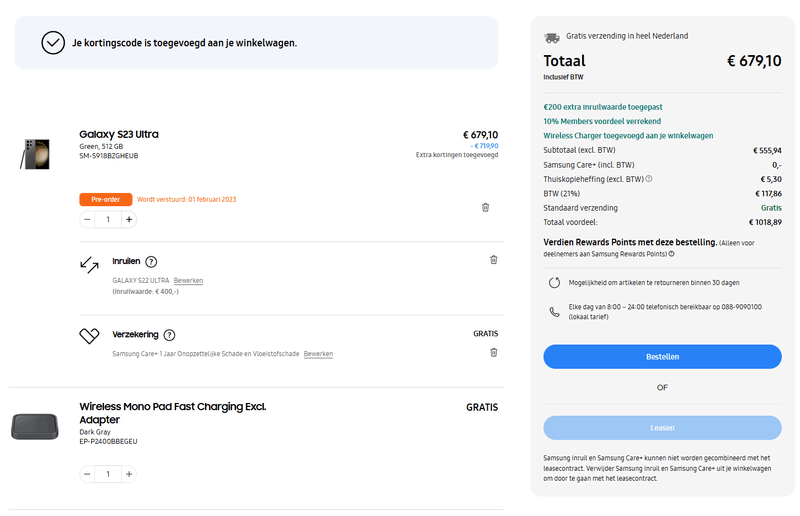Click the Bestellen order button
Viewport: 800px width, 516px height.
point(662,357)
